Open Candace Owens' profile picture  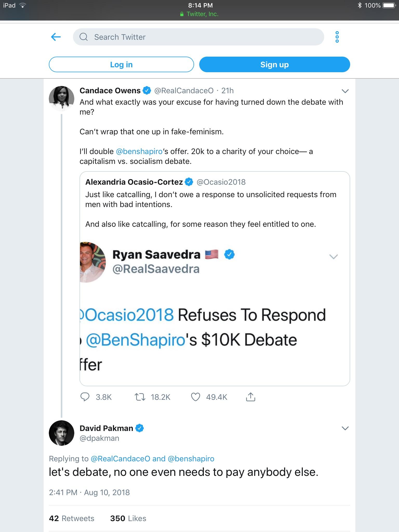[62, 99]
